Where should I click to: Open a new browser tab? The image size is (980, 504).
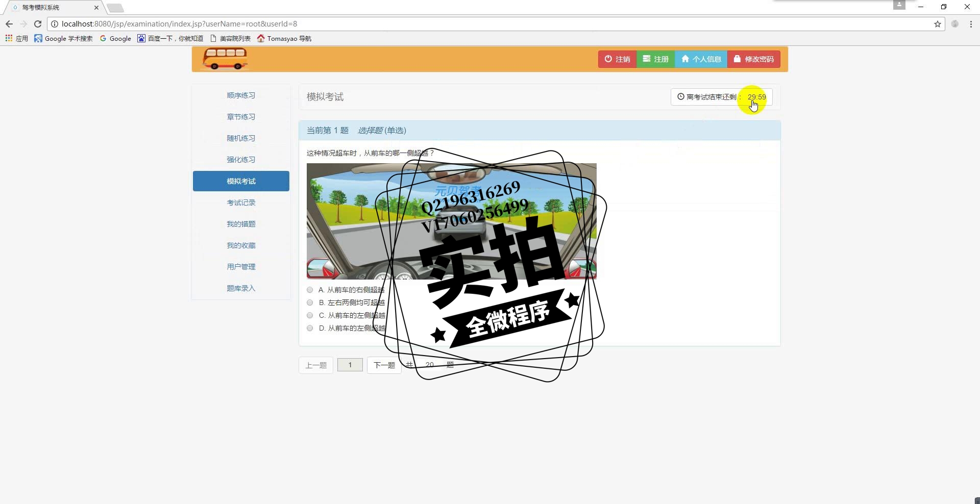[115, 8]
